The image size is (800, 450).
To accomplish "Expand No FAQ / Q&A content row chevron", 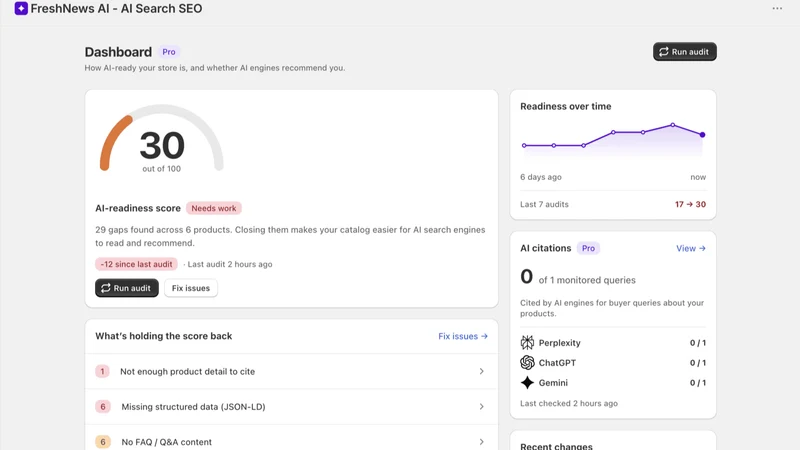I will coord(481,442).
